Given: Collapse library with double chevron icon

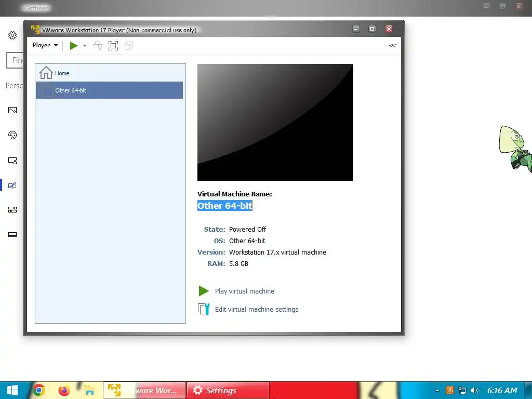Looking at the screenshot, I should [393, 46].
